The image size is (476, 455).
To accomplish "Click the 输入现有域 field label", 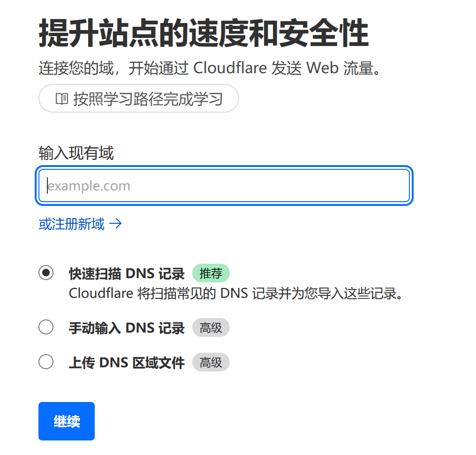I will pyautogui.click(x=76, y=153).
